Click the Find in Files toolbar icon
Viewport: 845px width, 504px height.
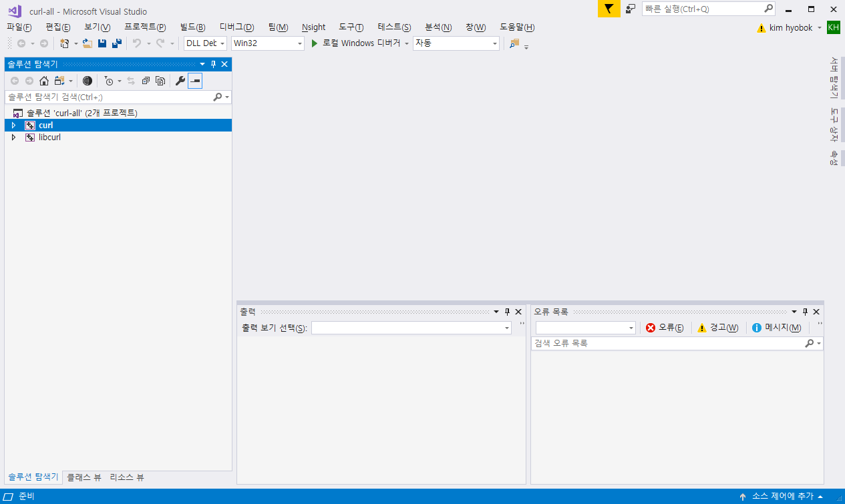click(514, 43)
